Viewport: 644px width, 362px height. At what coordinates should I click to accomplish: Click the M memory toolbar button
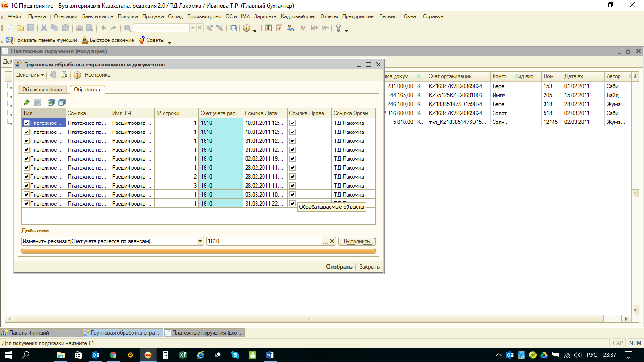[303, 28]
